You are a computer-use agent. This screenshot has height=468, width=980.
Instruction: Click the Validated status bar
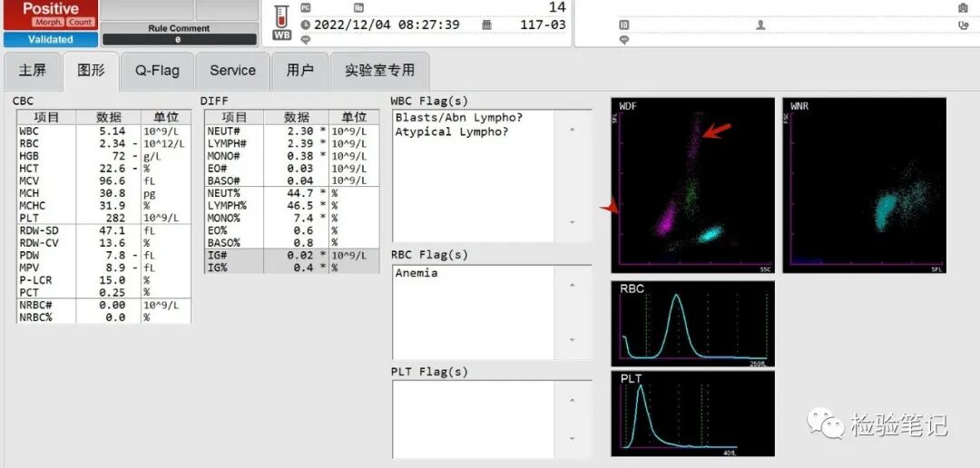[51, 39]
